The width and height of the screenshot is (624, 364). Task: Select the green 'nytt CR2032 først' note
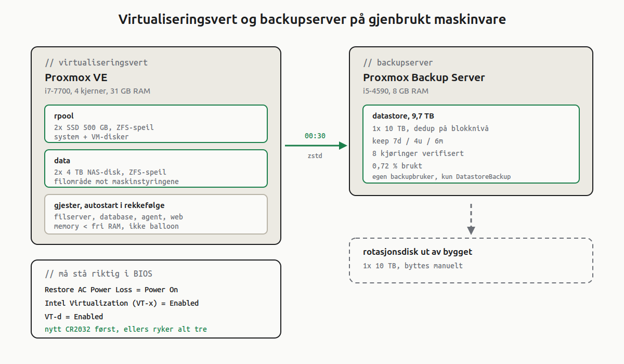point(126,329)
